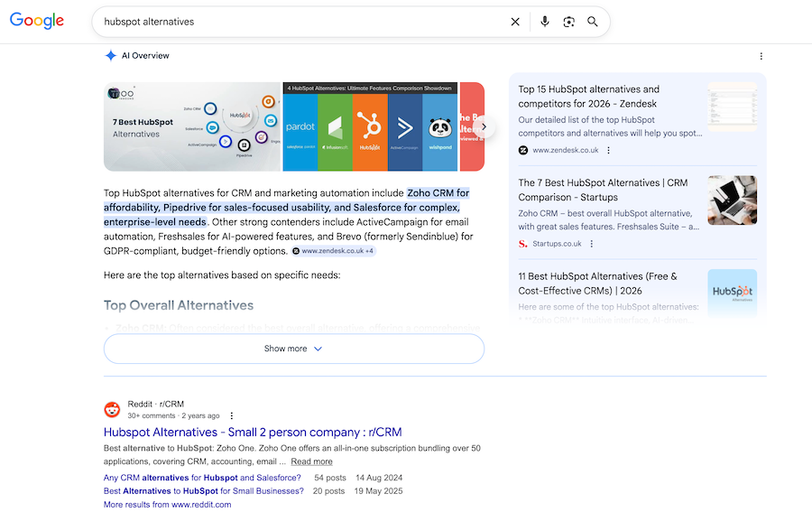Open the www.zendesk.co.uk +4 source chip

pyautogui.click(x=334, y=251)
